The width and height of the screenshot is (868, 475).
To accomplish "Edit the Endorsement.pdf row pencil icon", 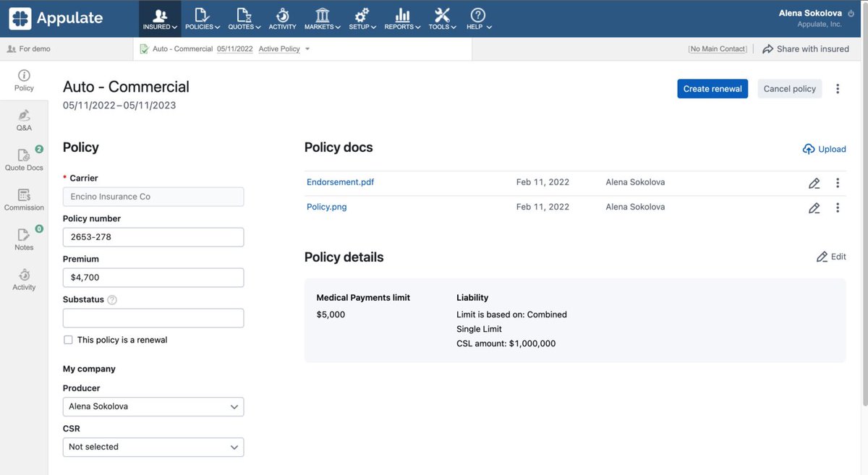I will [814, 183].
